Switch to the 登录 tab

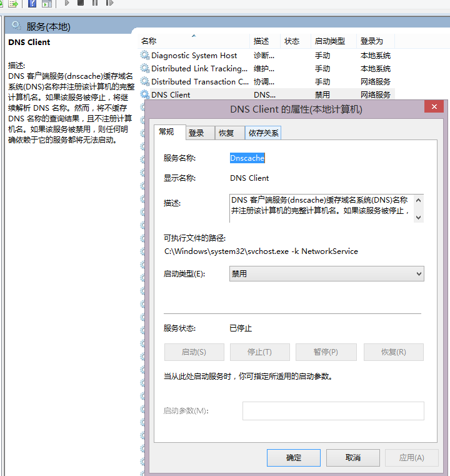click(x=200, y=133)
